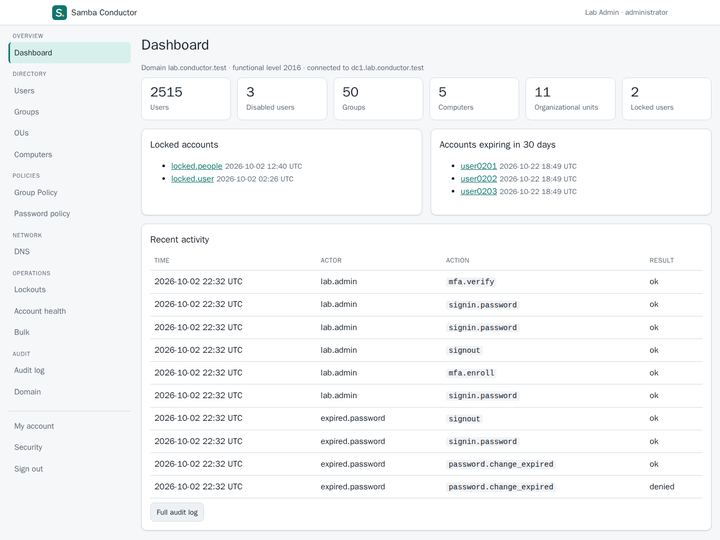Click the RESULT column header
This screenshot has width=720, height=540.
[662, 260]
